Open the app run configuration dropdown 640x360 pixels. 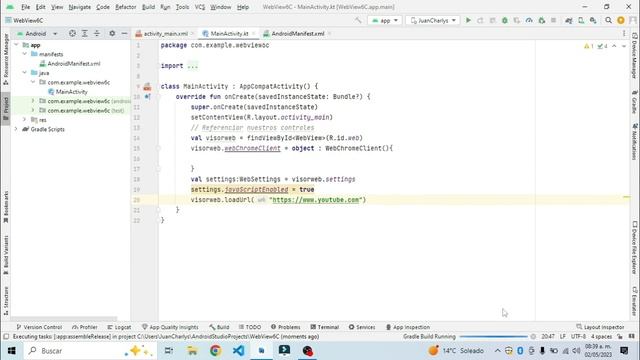point(384,20)
